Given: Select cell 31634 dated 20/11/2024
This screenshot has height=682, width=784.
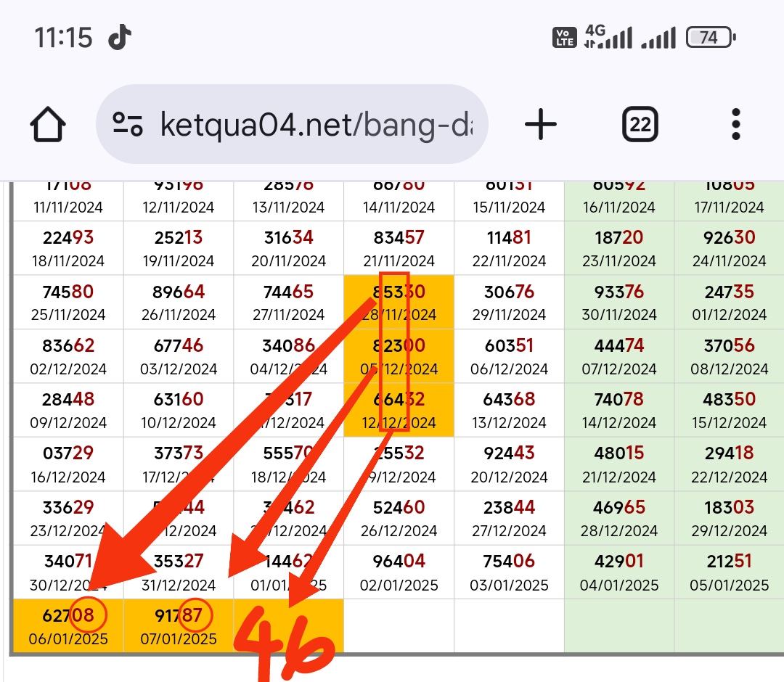Looking at the screenshot, I should point(288,248).
